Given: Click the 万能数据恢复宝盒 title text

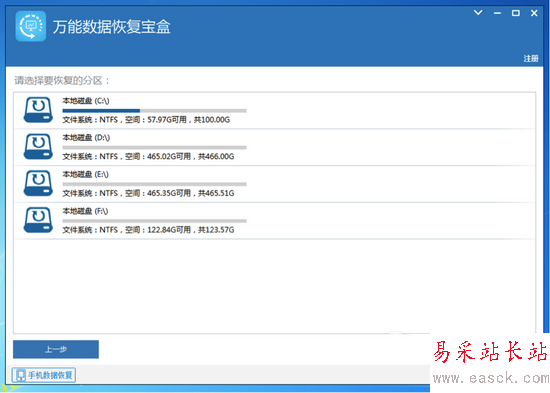Looking at the screenshot, I should tap(112, 27).
